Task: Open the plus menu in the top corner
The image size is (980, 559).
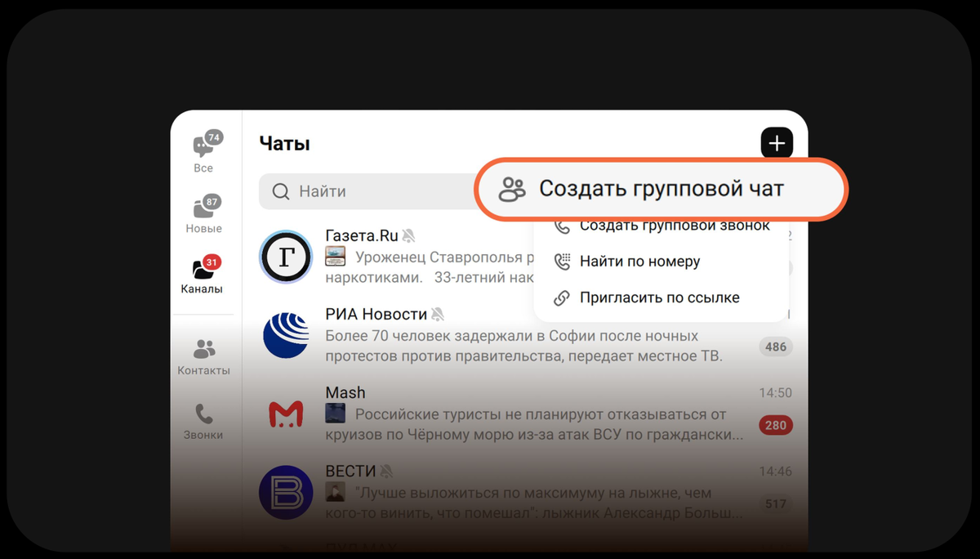Action: point(777,143)
